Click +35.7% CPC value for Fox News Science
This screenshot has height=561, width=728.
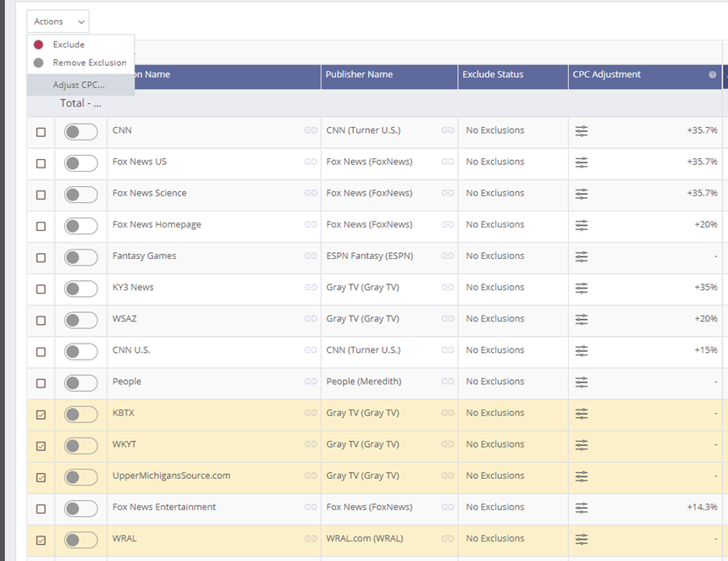tap(702, 193)
